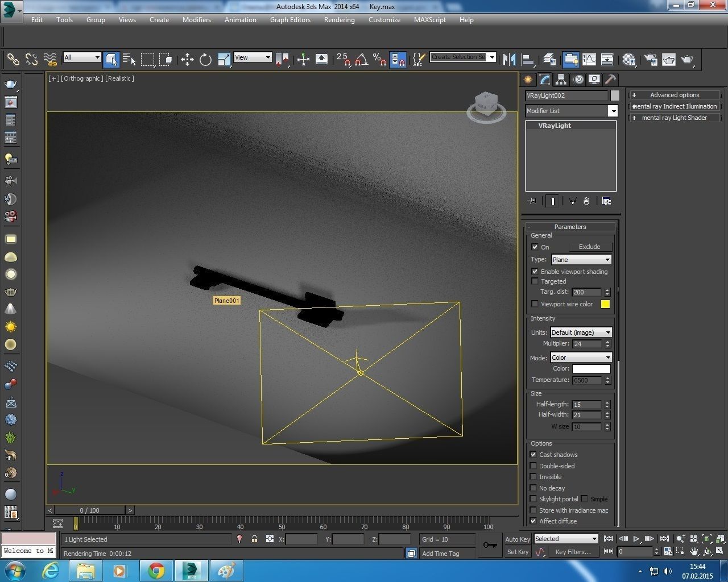Enable the Viewport wire color checkbox
Viewport: 728px width, 582px height.
pyautogui.click(x=535, y=304)
